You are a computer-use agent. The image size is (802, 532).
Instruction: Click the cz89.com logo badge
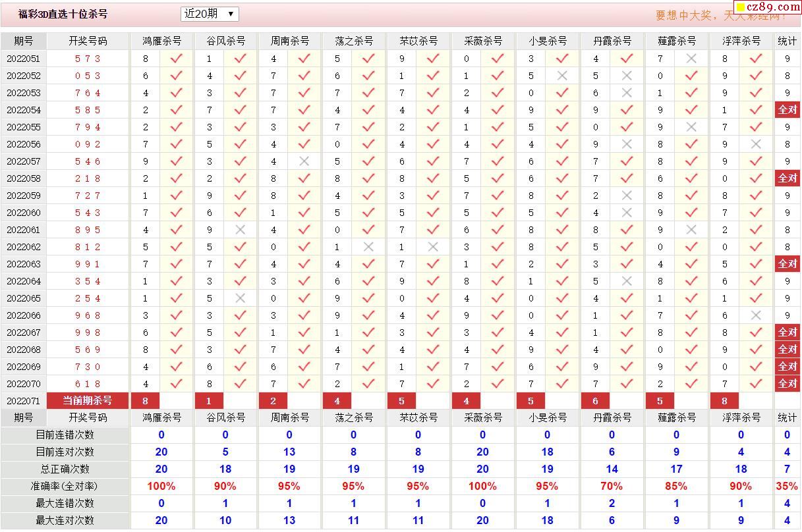(x=768, y=7)
